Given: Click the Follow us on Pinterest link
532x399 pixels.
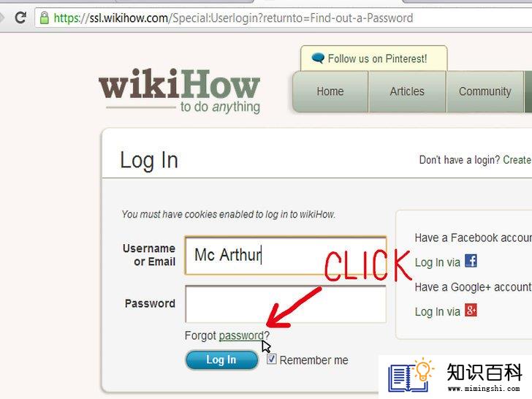Looking at the screenshot, I should [x=377, y=58].
